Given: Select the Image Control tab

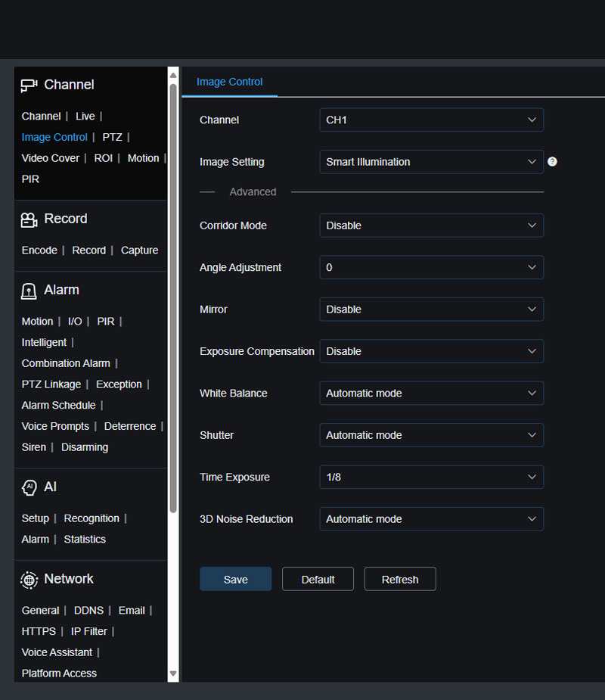Looking at the screenshot, I should (x=229, y=82).
